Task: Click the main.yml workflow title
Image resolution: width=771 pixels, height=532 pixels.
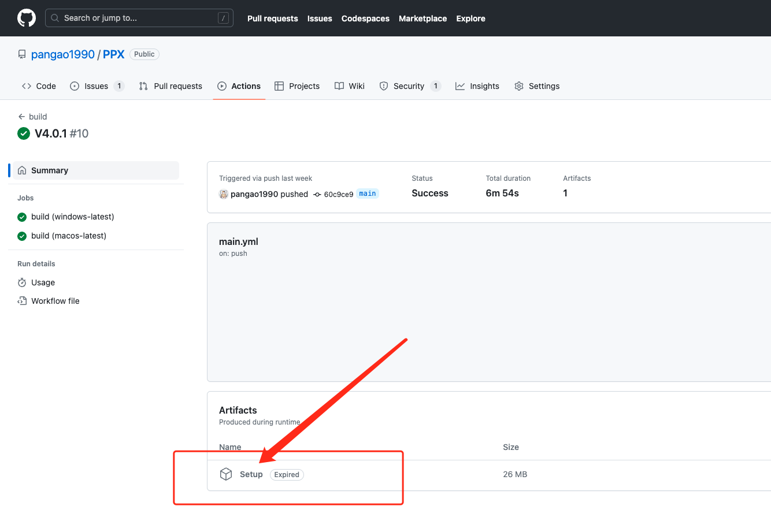Action: 239,241
